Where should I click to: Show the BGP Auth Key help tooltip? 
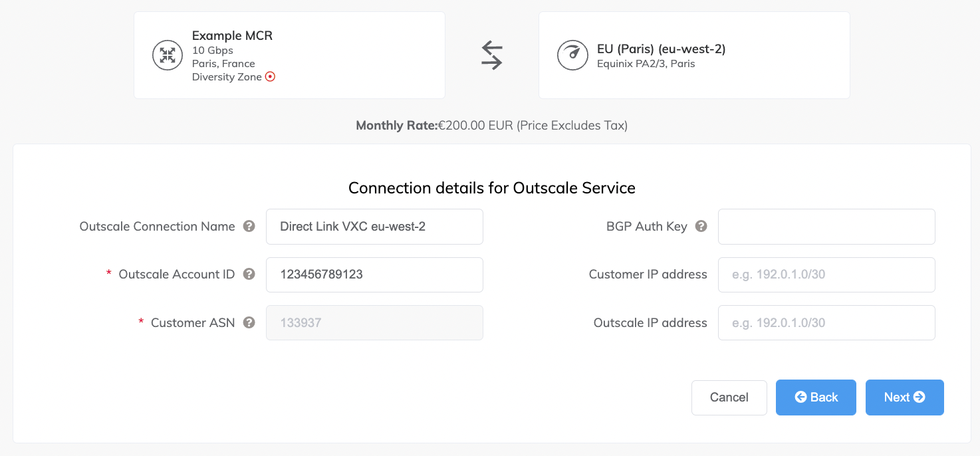click(701, 227)
